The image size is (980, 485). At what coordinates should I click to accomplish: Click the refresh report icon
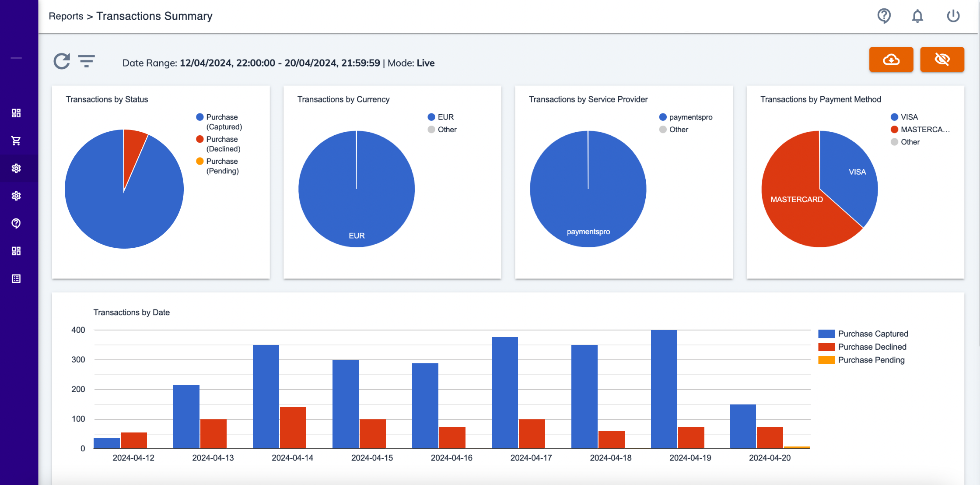pos(62,61)
